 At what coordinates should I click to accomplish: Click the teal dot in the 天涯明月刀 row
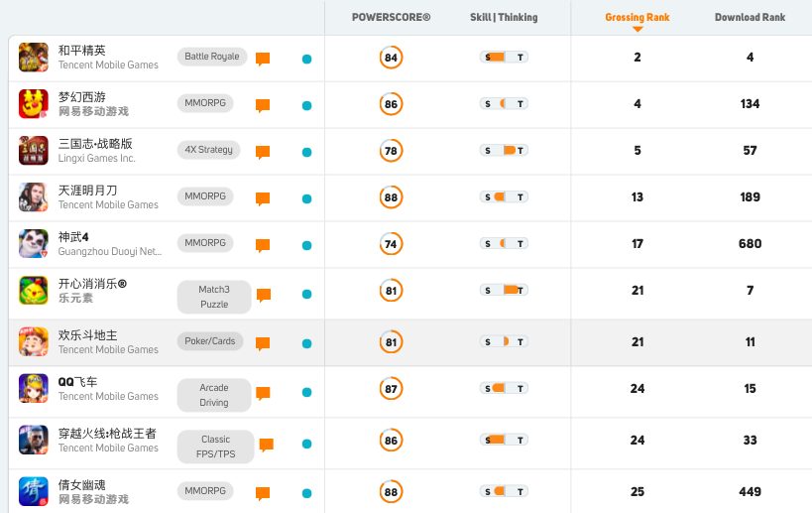(x=306, y=199)
